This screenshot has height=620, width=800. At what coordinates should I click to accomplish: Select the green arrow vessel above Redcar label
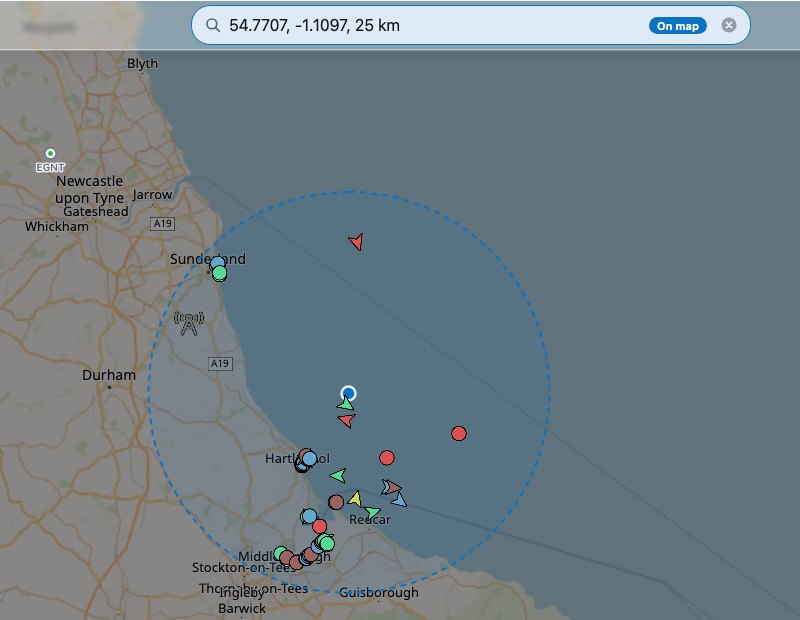click(x=372, y=512)
